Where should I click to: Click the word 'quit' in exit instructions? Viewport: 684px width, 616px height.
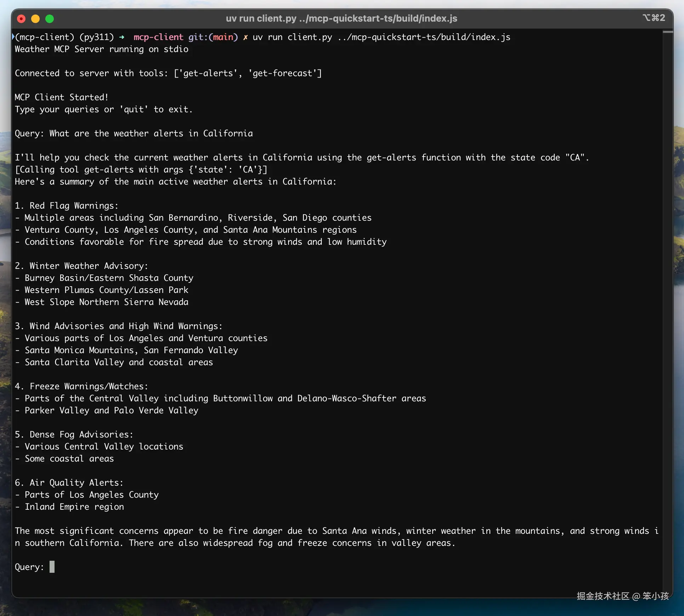134,109
